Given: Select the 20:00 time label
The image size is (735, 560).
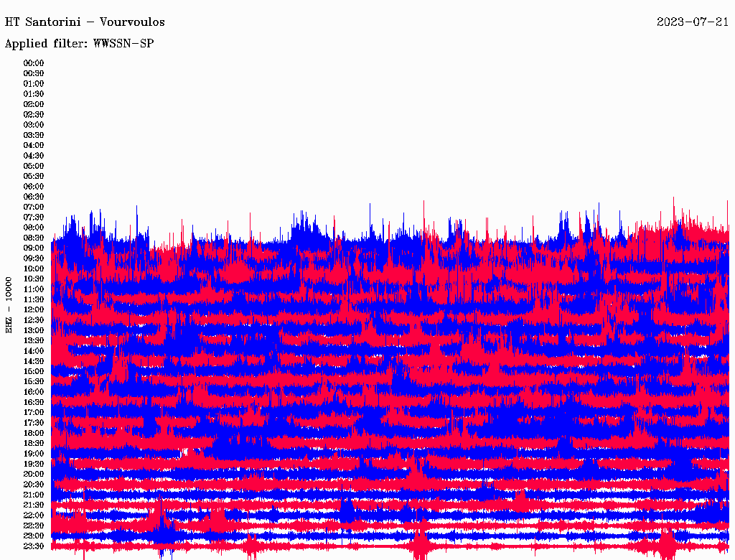Looking at the screenshot, I should (34, 475).
